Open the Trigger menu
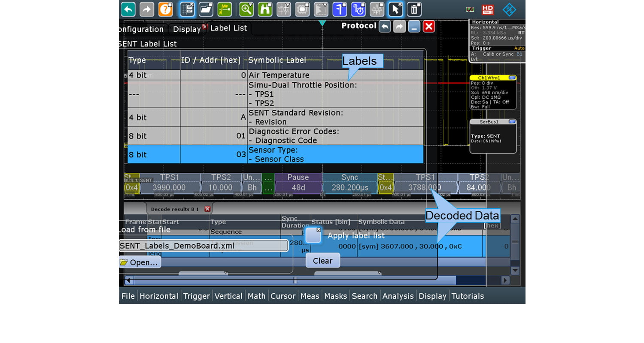 click(196, 296)
